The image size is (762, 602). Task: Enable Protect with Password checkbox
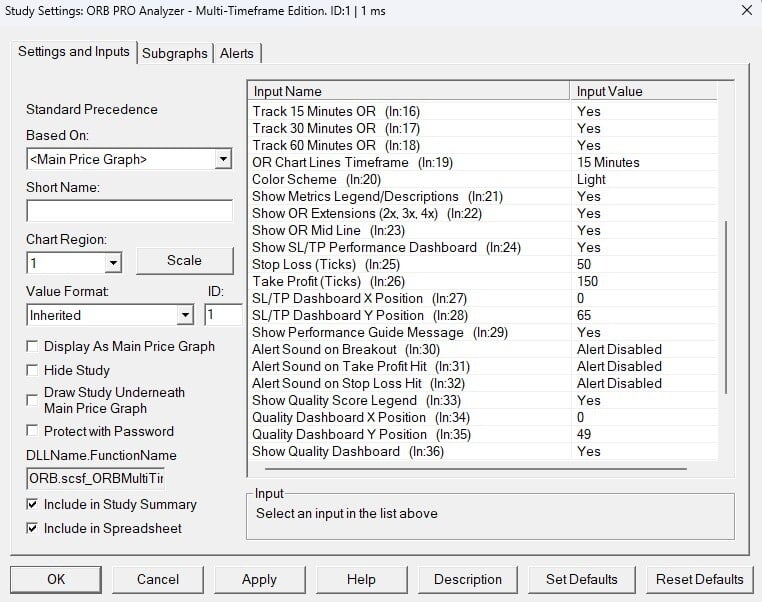pyautogui.click(x=32, y=431)
